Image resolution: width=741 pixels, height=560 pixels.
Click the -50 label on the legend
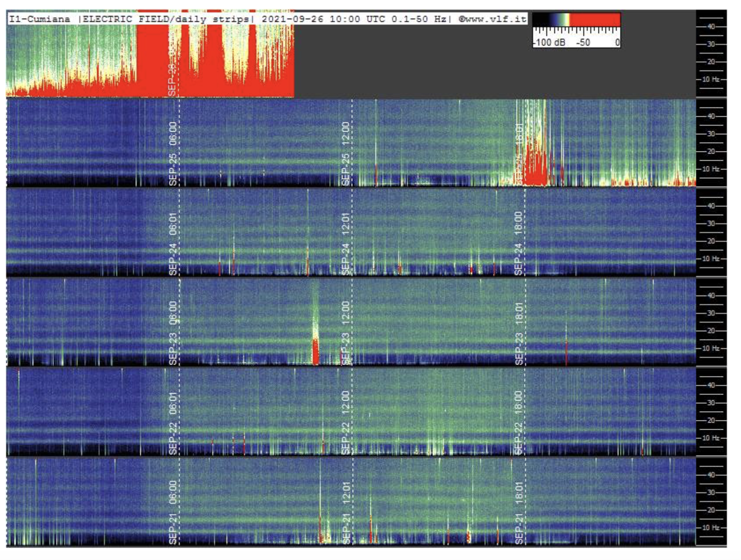(583, 42)
